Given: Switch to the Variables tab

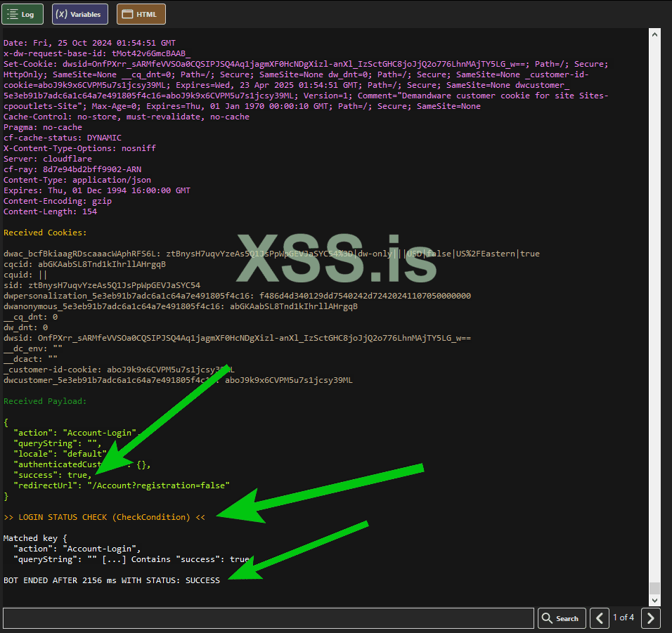Looking at the screenshot, I should [x=80, y=14].
